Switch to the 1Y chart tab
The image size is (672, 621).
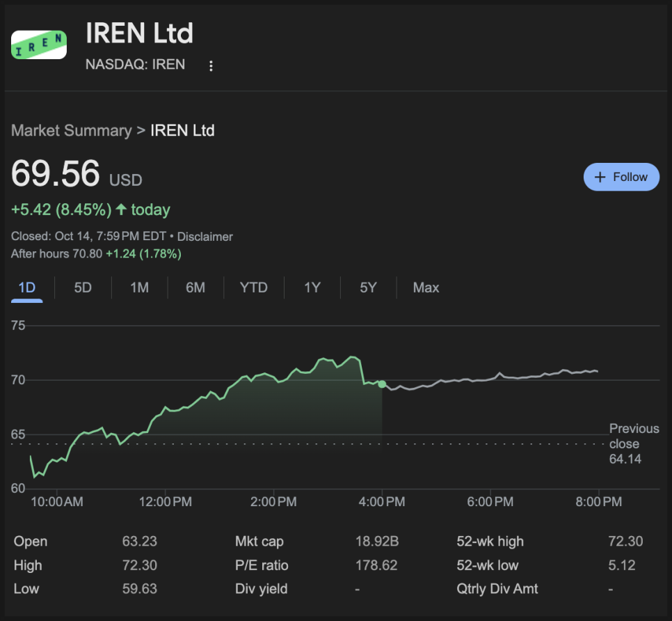coord(312,288)
